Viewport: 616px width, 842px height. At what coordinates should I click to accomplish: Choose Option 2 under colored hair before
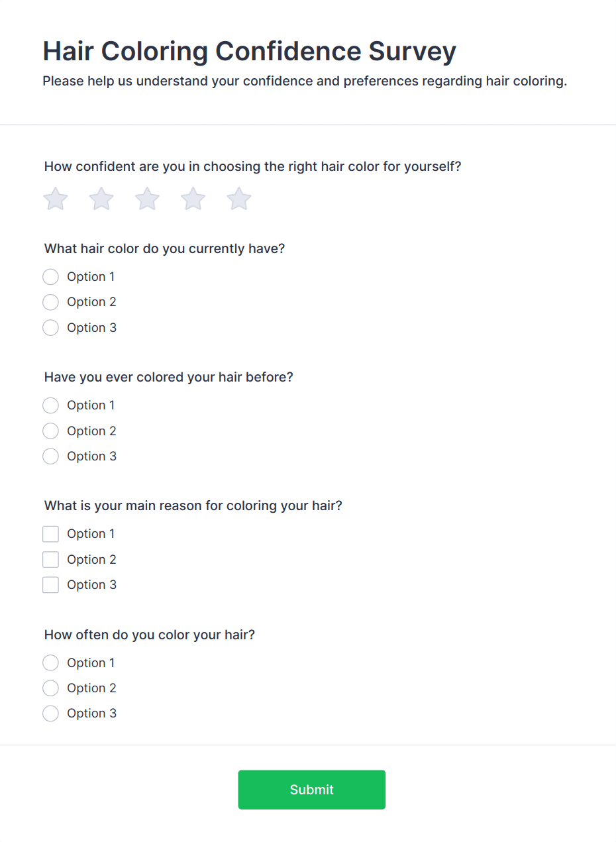tap(50, 431)
